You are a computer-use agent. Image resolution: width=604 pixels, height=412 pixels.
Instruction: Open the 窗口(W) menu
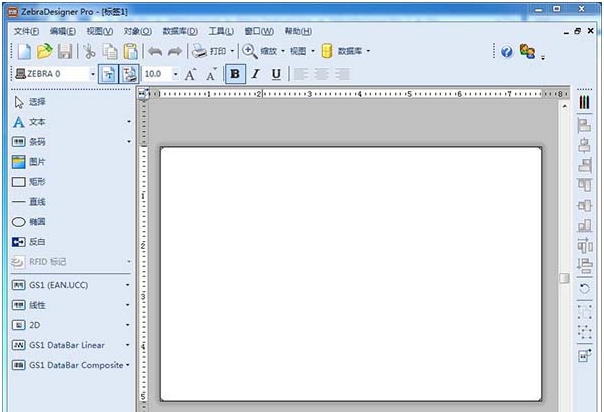259,31
